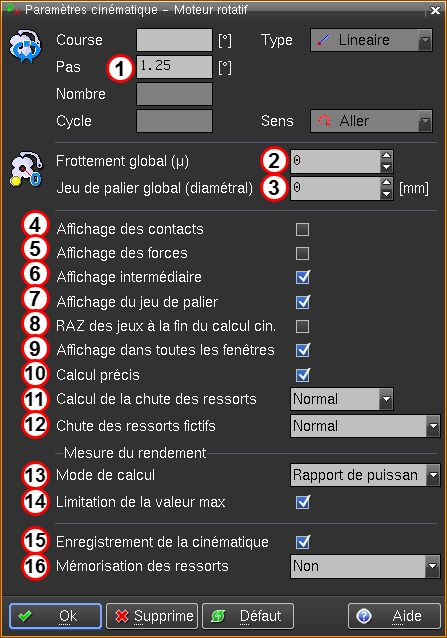447x638 pixels.
Task: Click the friction and bearing clearance icon
Action: (x=26, y=169)
